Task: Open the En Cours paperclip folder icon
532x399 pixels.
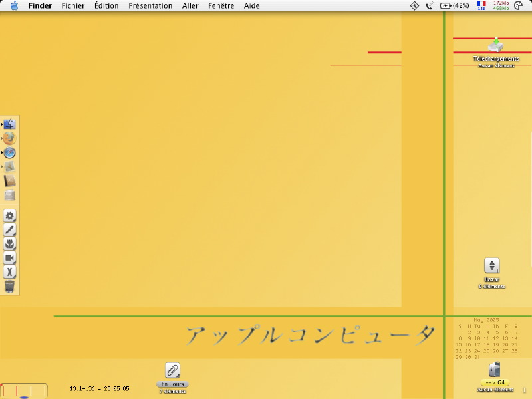Action: tap(172, 370)
